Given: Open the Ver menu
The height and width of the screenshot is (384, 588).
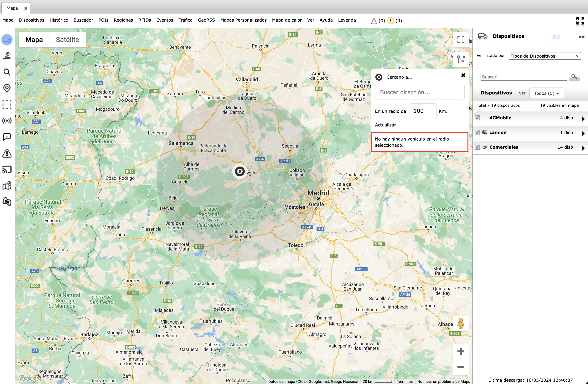Looking at the screenshot, I should pyautogui.click(x=311, y=20).
